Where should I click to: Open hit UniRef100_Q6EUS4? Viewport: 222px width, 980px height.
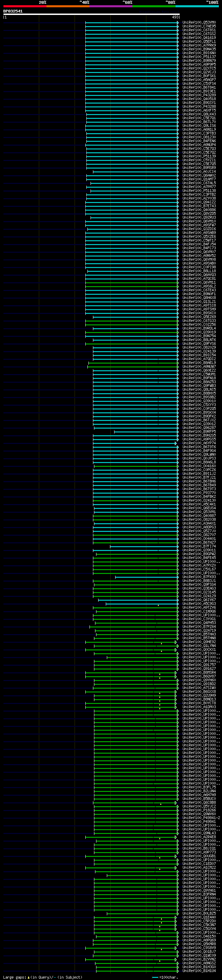point(199,508)
